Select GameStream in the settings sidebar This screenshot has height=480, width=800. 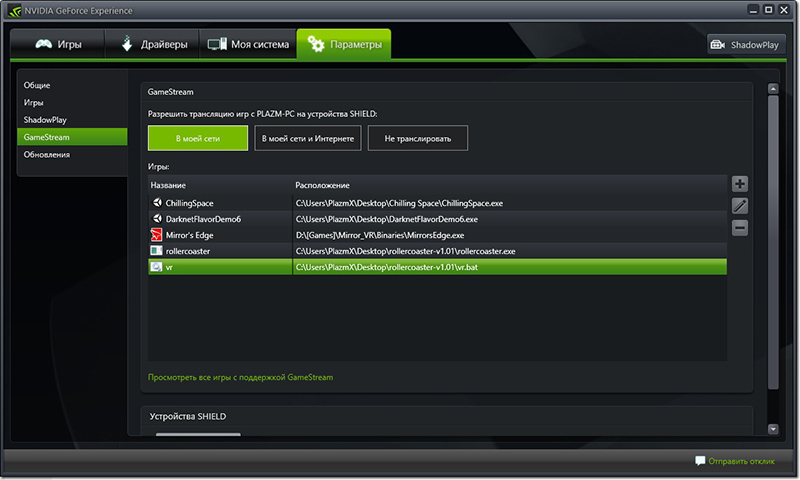pyautogui.click(x=72, y=137)
